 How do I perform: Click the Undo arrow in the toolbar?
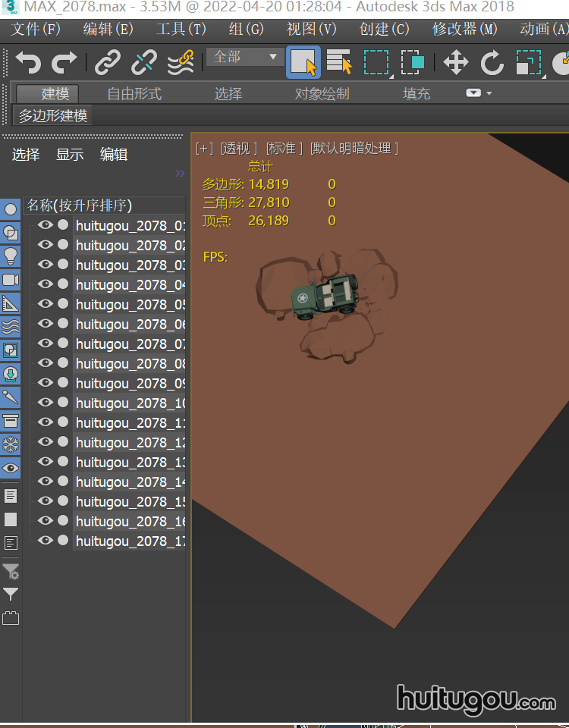point(28,62)
